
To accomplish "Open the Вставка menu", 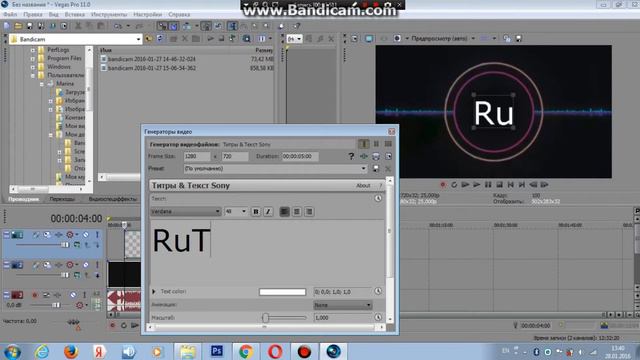I will (74, 14).
